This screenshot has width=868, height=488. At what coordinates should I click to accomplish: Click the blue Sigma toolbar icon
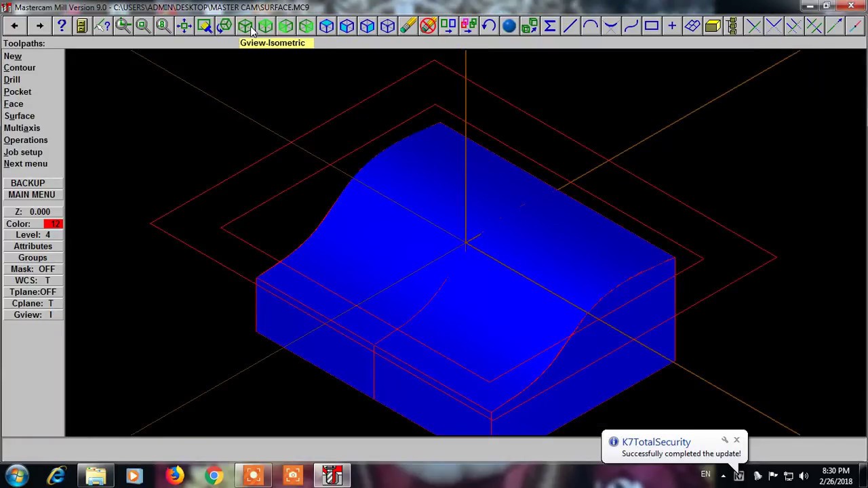pyautogui.click(x=550, y=26)
